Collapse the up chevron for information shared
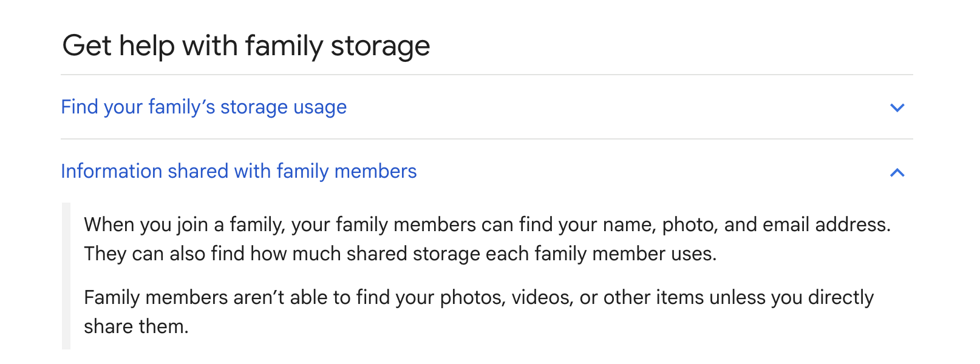Image resolution: width=980 pixels, height=364 pixels. pos(897,173)
